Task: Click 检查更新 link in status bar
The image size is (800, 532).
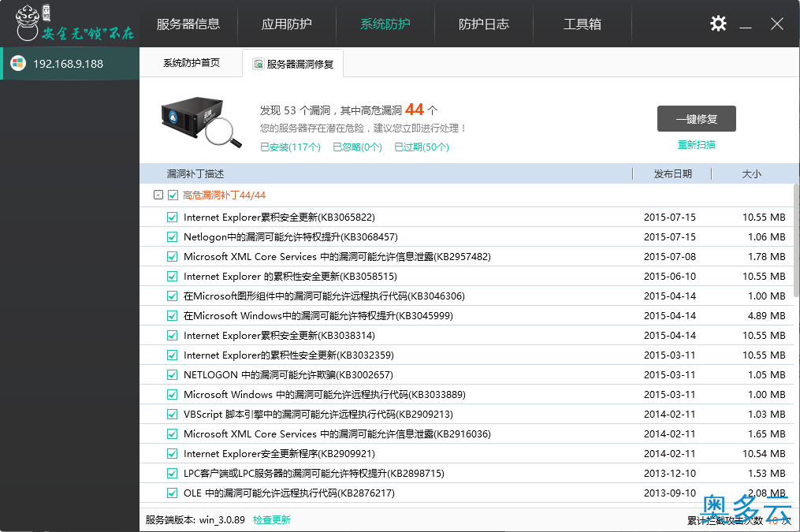Action: (x=272, y=519)
